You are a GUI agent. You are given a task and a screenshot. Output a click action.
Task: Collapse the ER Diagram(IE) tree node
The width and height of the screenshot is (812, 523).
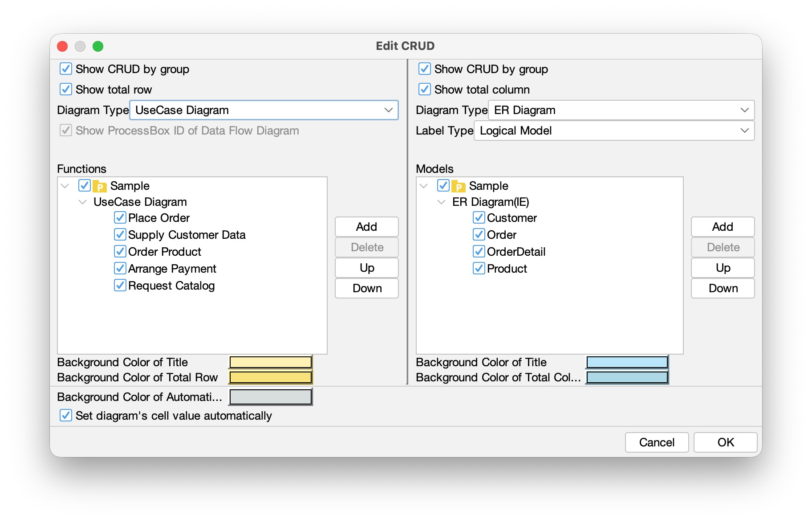pyautogui.click(x=441, y=201)
